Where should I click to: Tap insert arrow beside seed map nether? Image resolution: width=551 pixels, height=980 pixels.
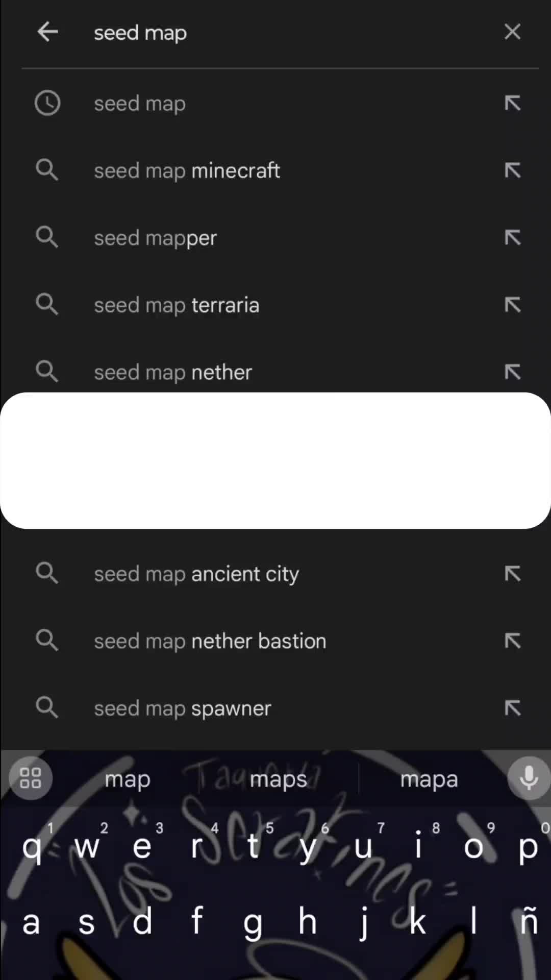tap(512, 372)
